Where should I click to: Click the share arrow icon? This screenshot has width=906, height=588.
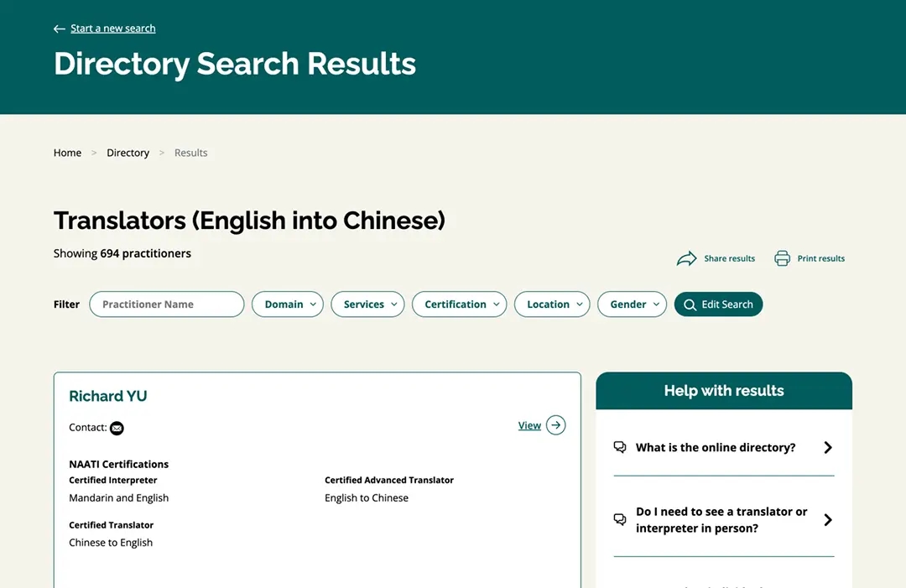pyautogui.click(x=686, y=258)
